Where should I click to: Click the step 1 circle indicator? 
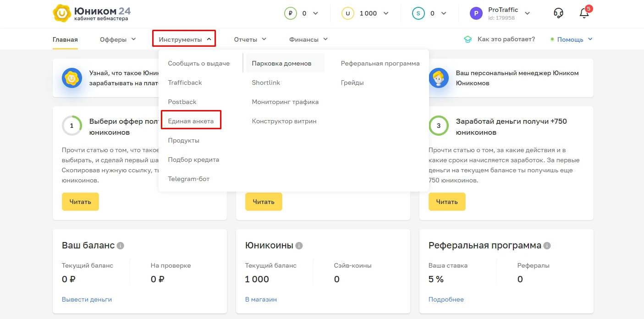[72, 126]
